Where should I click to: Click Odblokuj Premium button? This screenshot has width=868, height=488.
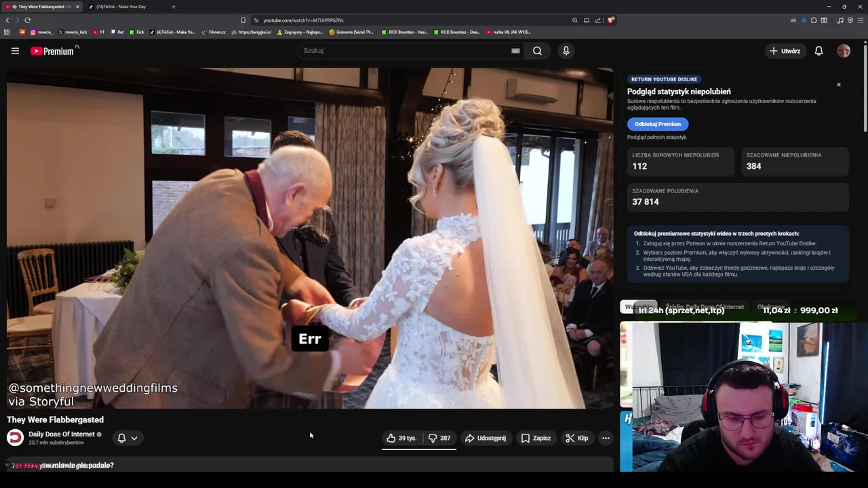(x=658, y=124)
